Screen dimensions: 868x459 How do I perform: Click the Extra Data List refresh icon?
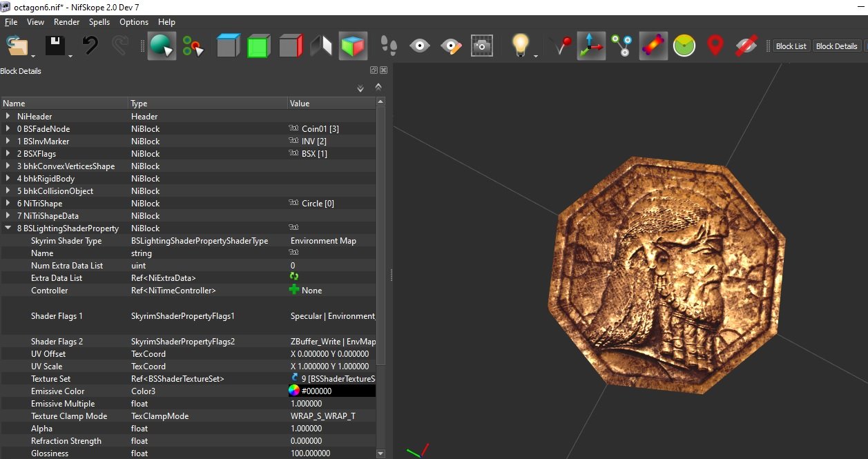pos(294,277)
